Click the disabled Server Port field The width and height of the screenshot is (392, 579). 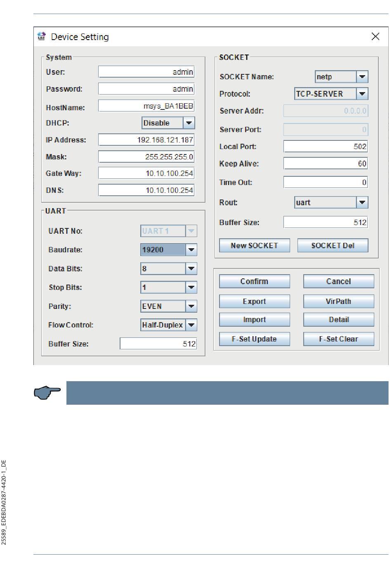coord(326,129)
